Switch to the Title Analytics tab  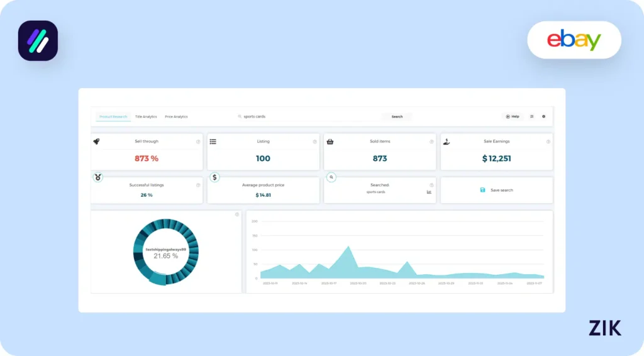tap(146, 116)
